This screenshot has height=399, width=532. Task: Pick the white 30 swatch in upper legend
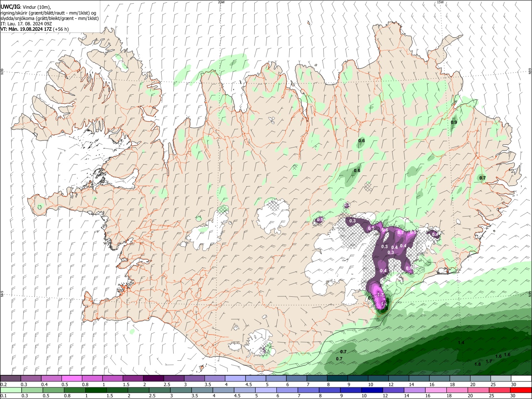coord(522,379)
